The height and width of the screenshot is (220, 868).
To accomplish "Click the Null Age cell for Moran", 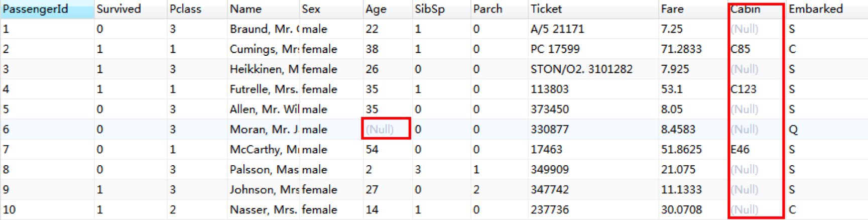I will coord(380,129).
